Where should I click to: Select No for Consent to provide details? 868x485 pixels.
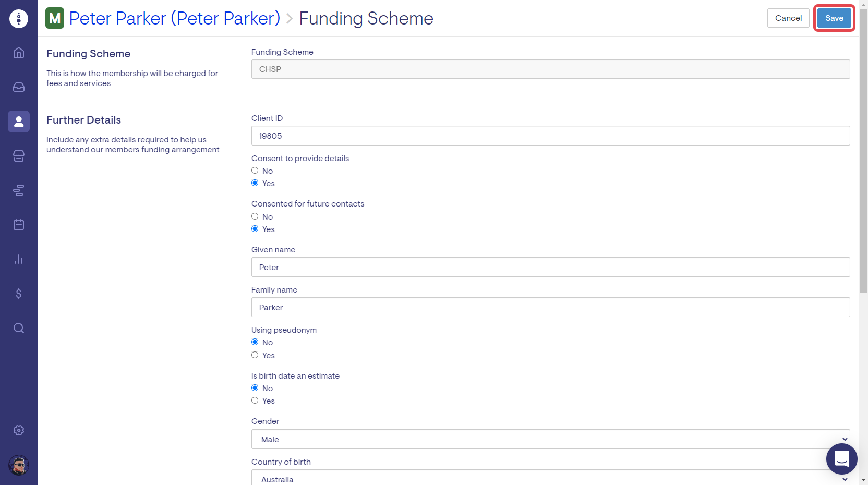click(255, 171)
